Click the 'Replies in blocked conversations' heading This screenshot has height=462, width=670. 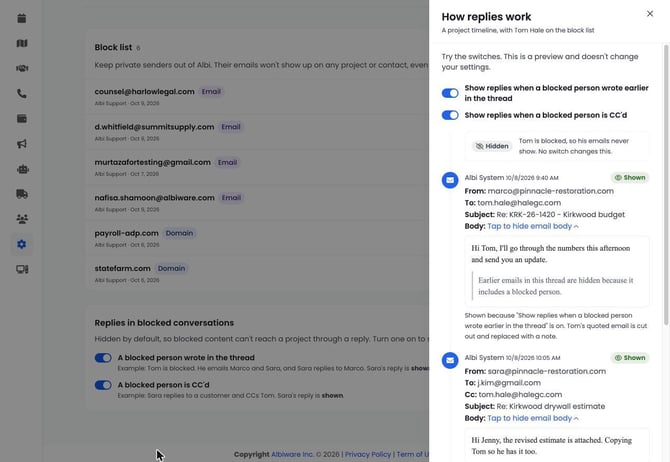point(164,323)
